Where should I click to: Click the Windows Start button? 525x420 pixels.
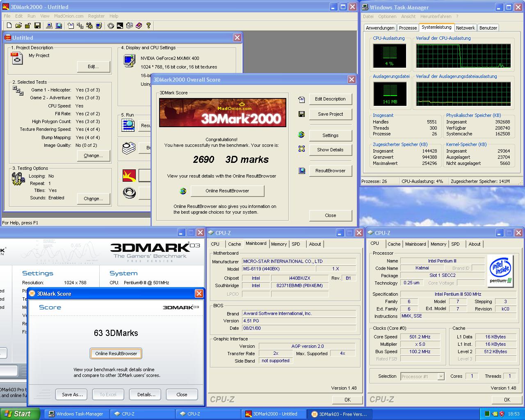click(x=20, y=414)
